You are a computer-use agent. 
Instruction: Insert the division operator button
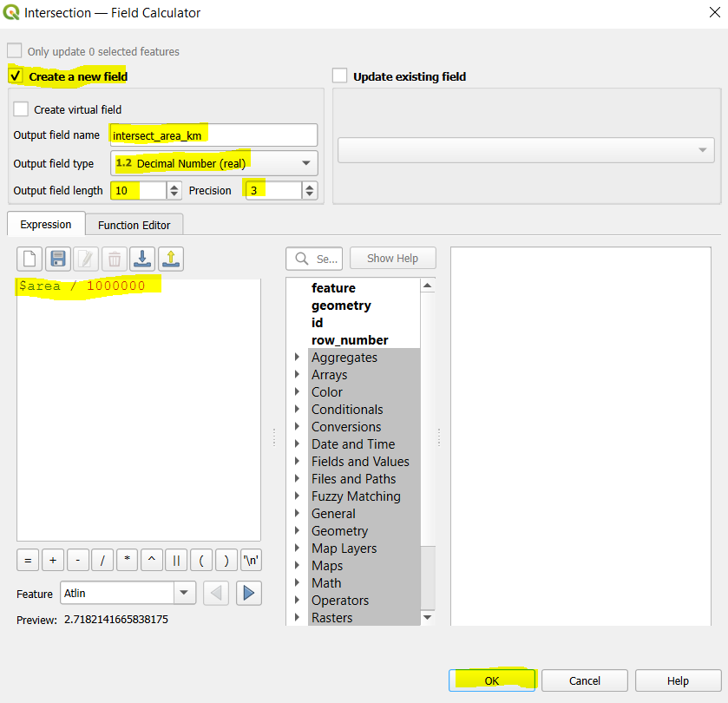pyautogui.click(x=102, y=561)
